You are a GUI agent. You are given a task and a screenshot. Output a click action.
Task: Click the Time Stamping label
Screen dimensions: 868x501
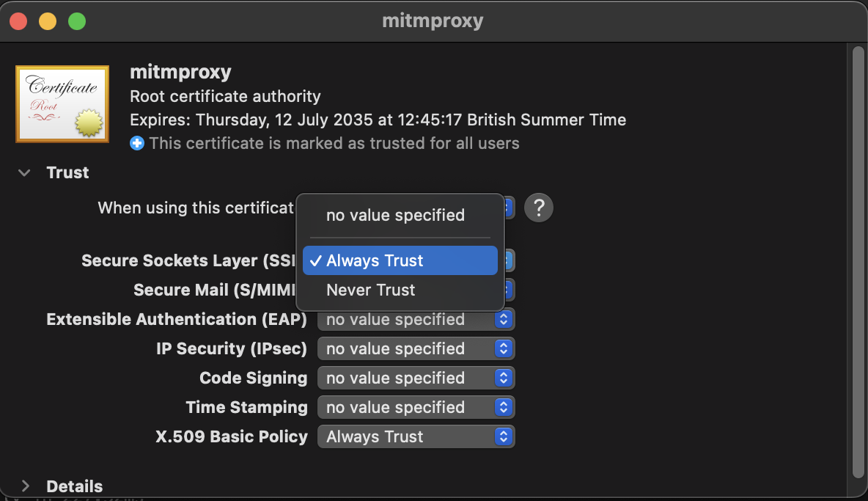247,407
